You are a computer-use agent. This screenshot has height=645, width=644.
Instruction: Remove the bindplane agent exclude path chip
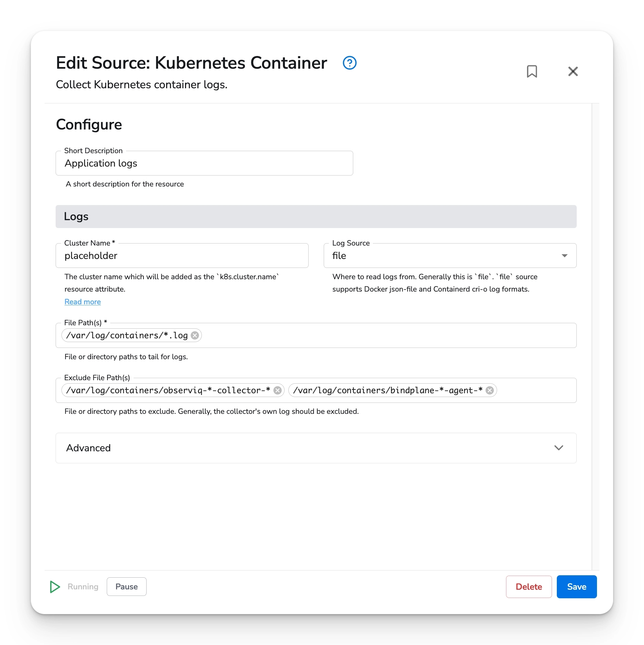[490, 390]
